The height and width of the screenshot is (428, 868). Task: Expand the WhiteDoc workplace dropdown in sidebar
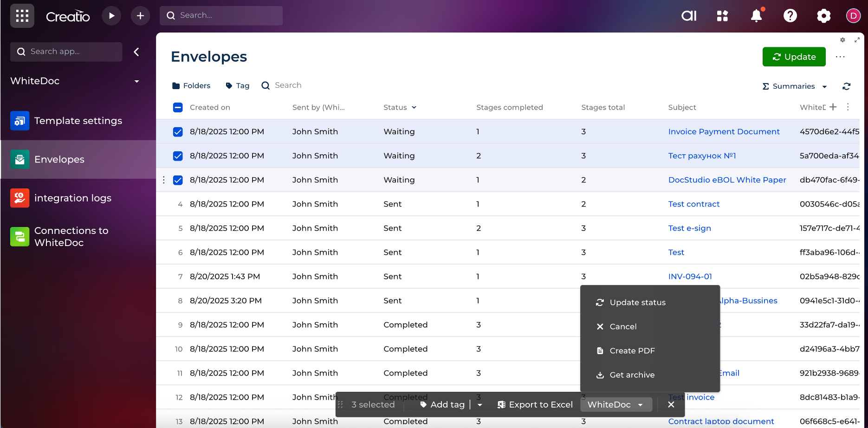(137, 81)
